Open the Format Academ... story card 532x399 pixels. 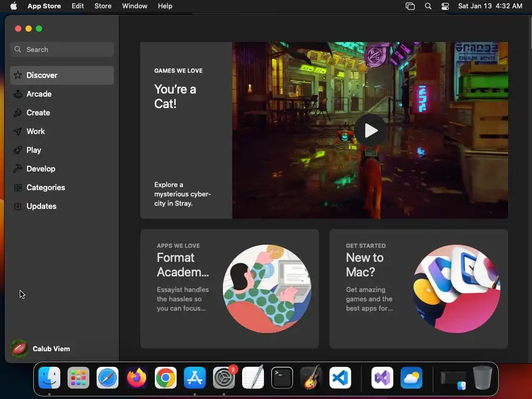coord(229,289)
